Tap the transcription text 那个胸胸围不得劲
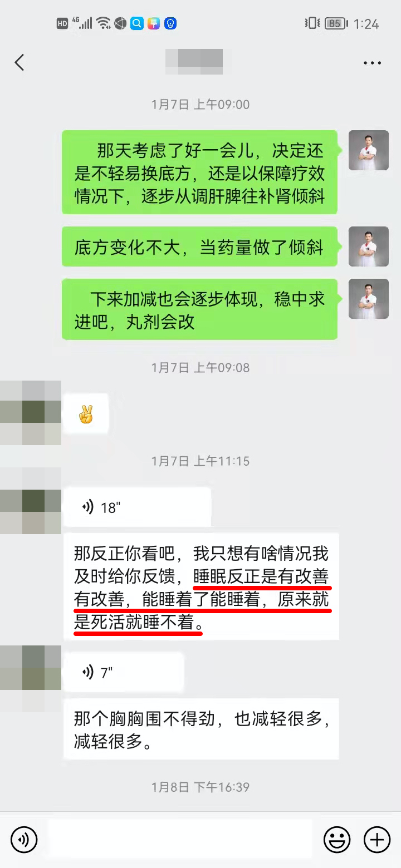The height and width of the screenshot is (868, 401). (x=146, y=719)
